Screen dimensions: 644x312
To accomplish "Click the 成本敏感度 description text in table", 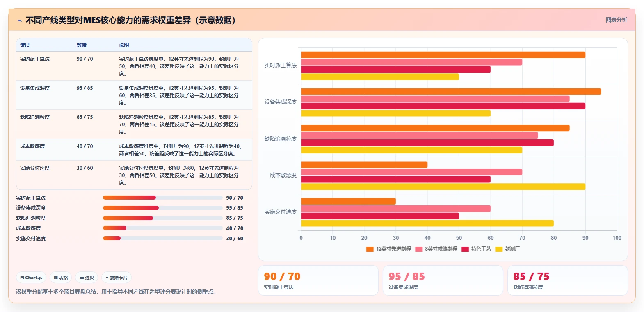I will (180, 150).
